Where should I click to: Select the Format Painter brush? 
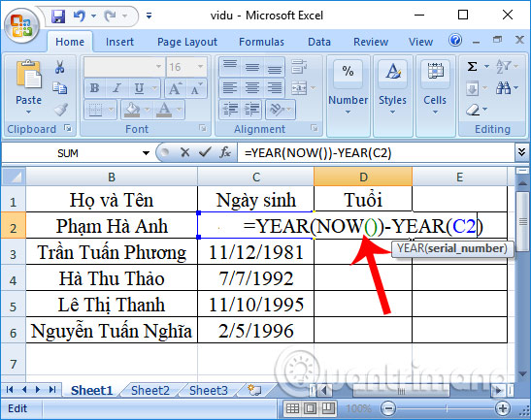point(60,110)
